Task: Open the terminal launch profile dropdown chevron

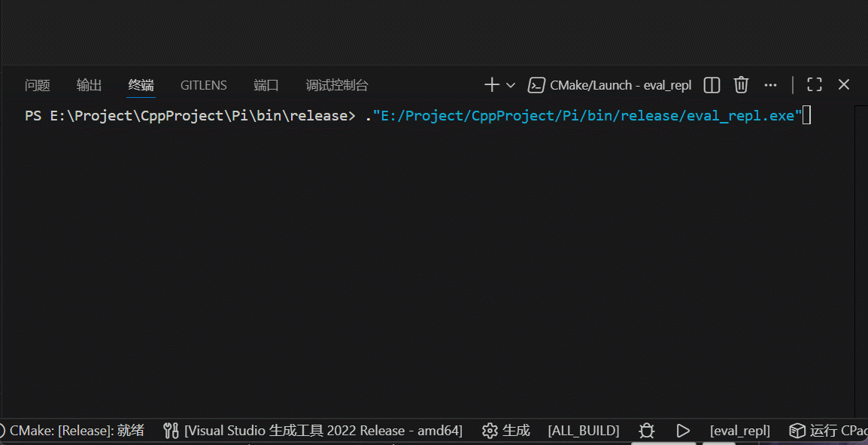Action: point(511,85)
